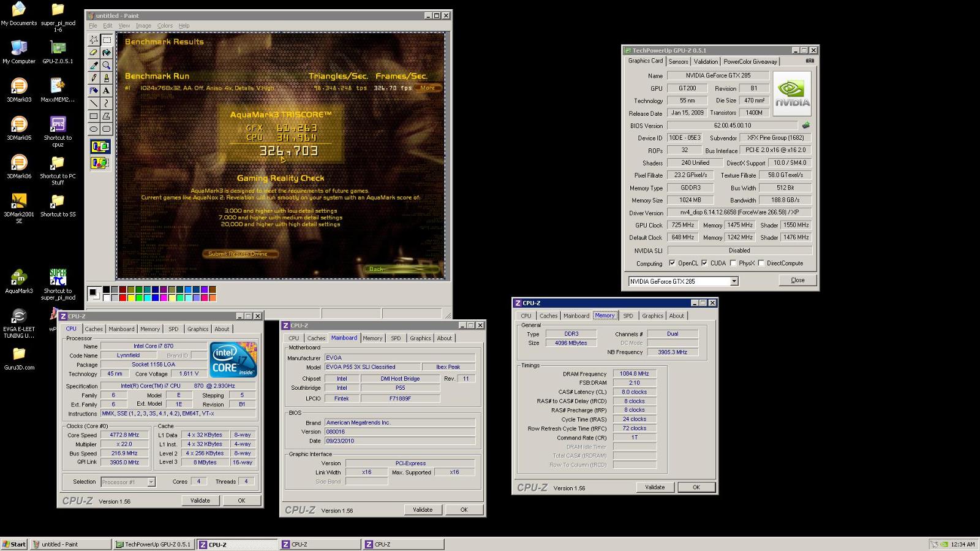Expand the NVIDIA GeForce GTX 285 dropdown
The image size is (980, 551).
734,281
